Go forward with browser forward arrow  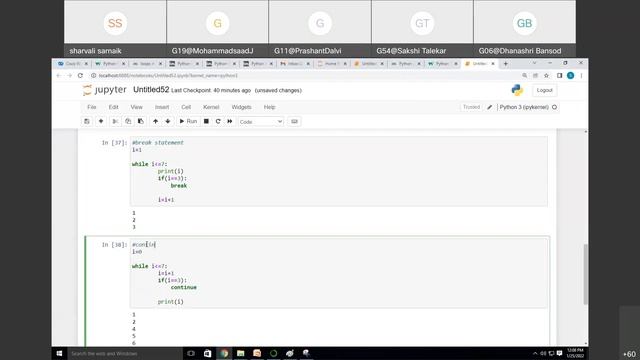[69, 76]
